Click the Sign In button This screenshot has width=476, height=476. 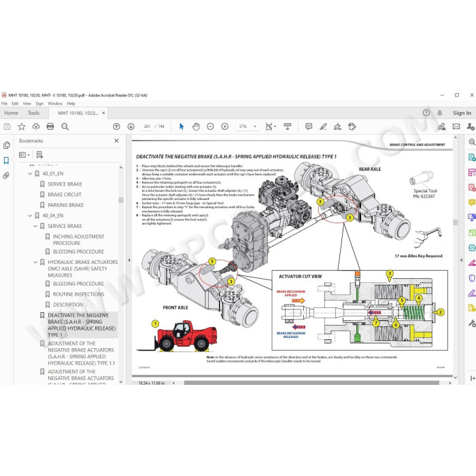coord(462,113)
